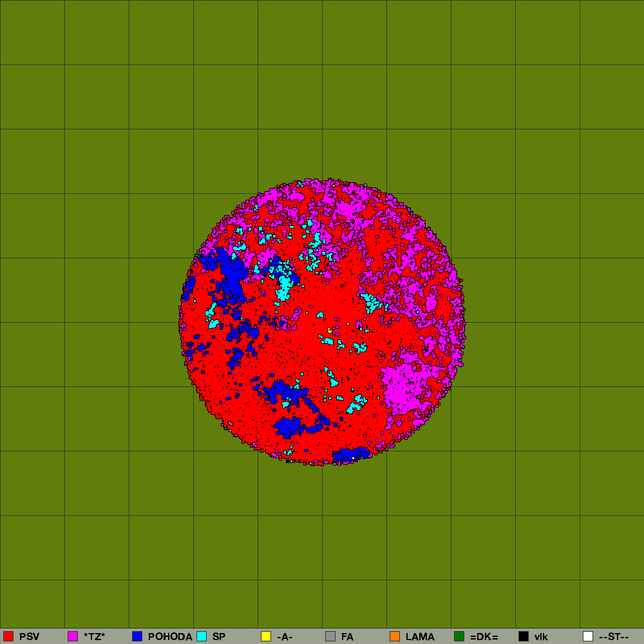Click the white --ST-- legend swatch

pos(588,636)
